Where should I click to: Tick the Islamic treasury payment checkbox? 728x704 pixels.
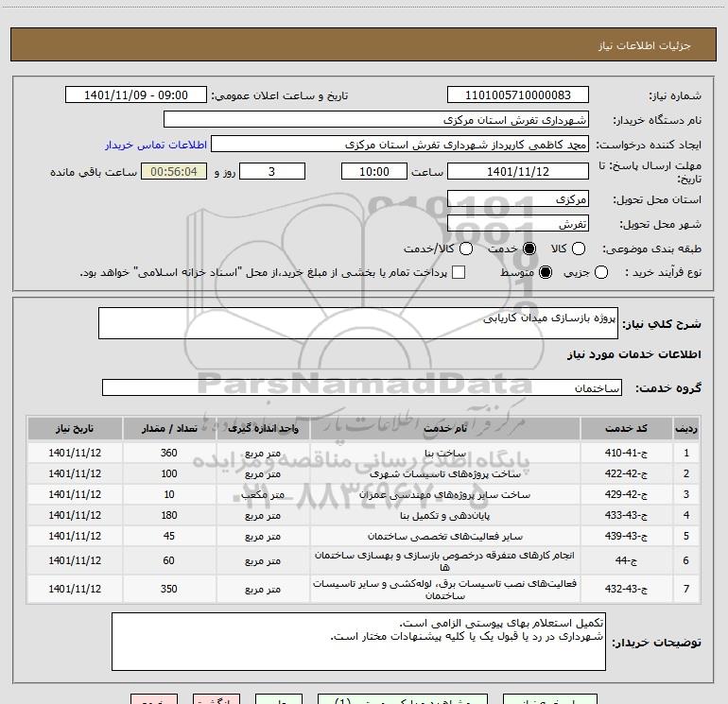[x=459, y=272]
